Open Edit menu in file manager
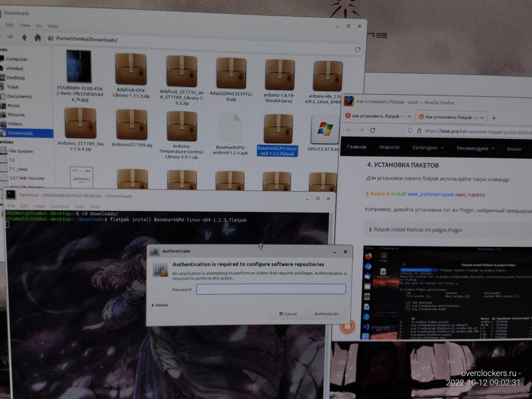The height and width of the screenshot is (399, 532). (10, 25)
